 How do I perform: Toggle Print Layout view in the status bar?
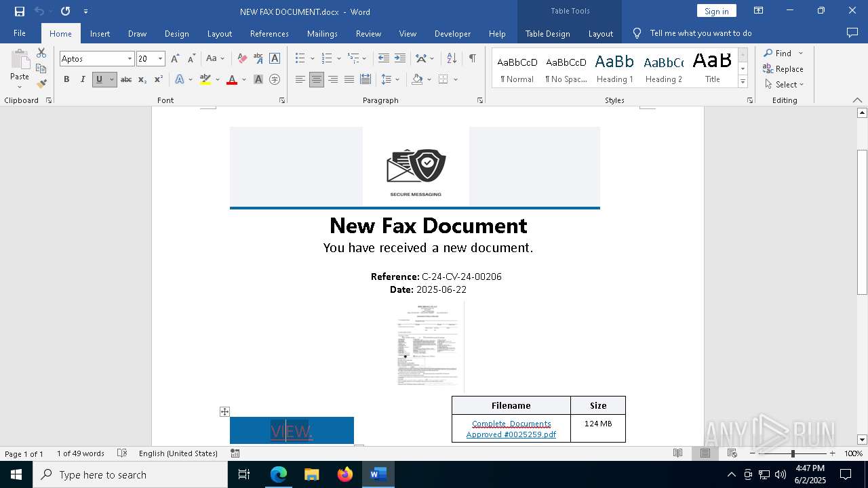click(x=705, y=453)
